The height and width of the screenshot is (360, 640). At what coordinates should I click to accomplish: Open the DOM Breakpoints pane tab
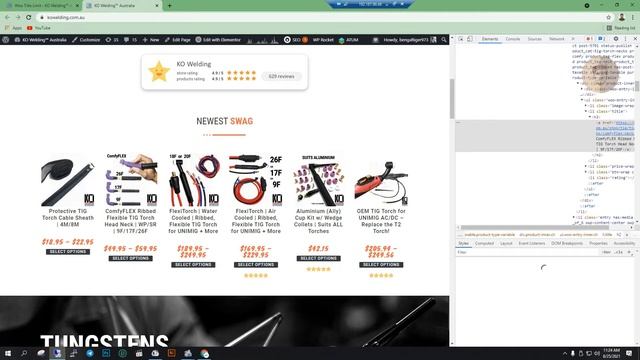tap(567, 243)
